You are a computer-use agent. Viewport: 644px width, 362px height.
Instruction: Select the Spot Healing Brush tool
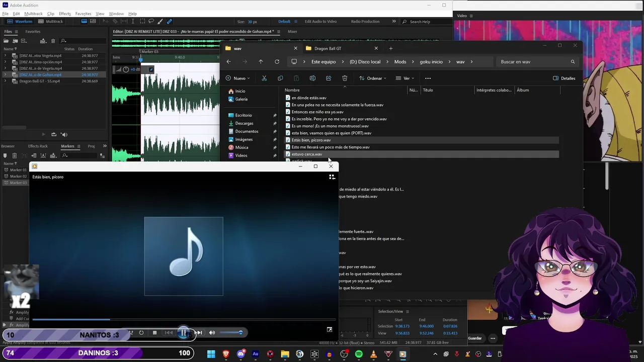(x=169, y=22)
